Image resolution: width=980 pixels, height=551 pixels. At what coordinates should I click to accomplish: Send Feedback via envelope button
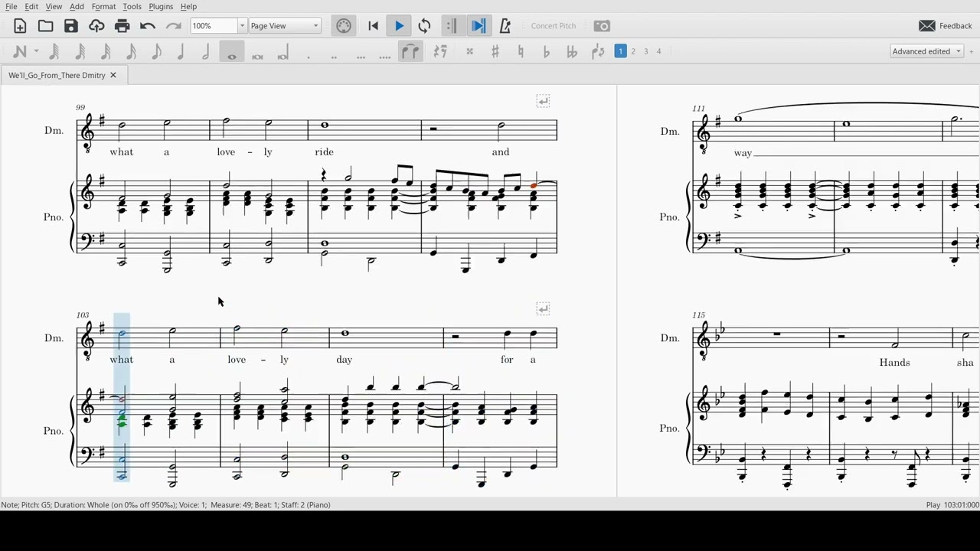(x=946, y=26)
